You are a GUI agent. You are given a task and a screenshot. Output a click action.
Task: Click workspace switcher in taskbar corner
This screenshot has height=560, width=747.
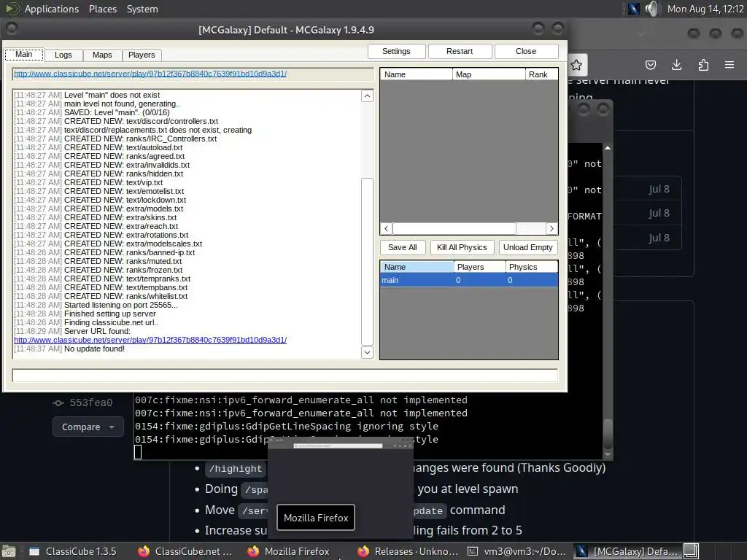692,551
